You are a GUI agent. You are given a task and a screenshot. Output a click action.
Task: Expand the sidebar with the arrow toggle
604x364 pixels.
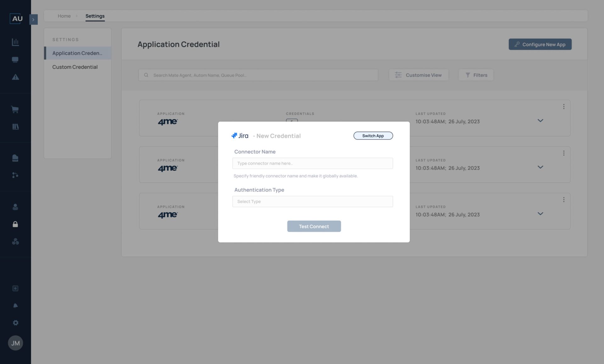pos(33,20)
